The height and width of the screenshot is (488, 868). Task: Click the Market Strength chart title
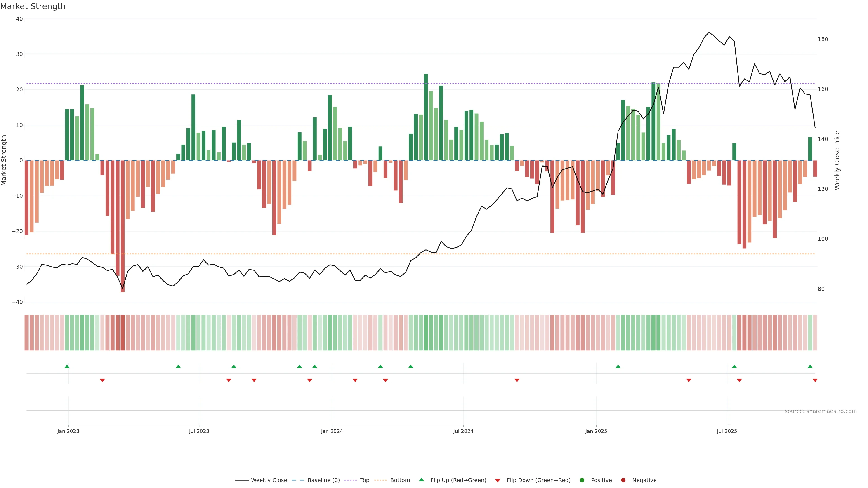click(x=33, y=6)
